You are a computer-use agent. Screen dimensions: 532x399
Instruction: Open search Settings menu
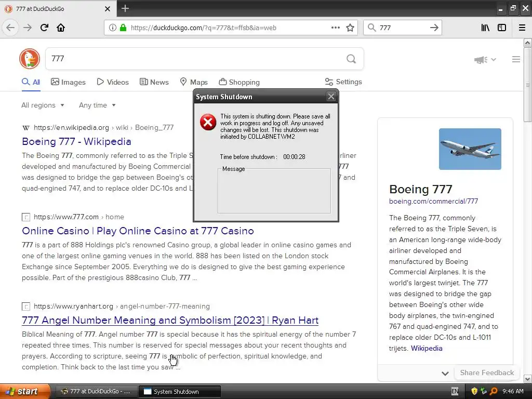[343, 82]
